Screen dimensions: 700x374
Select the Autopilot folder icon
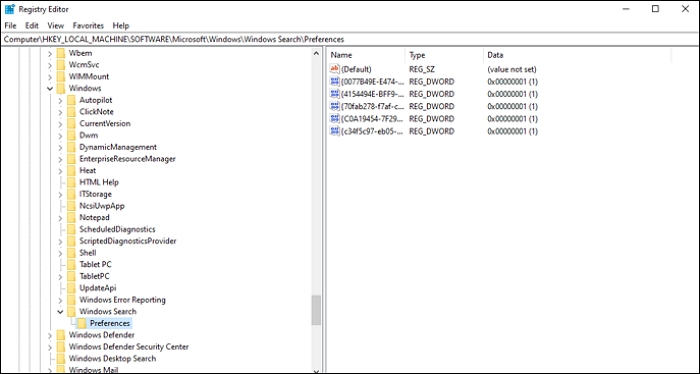(x=71, y=100)
